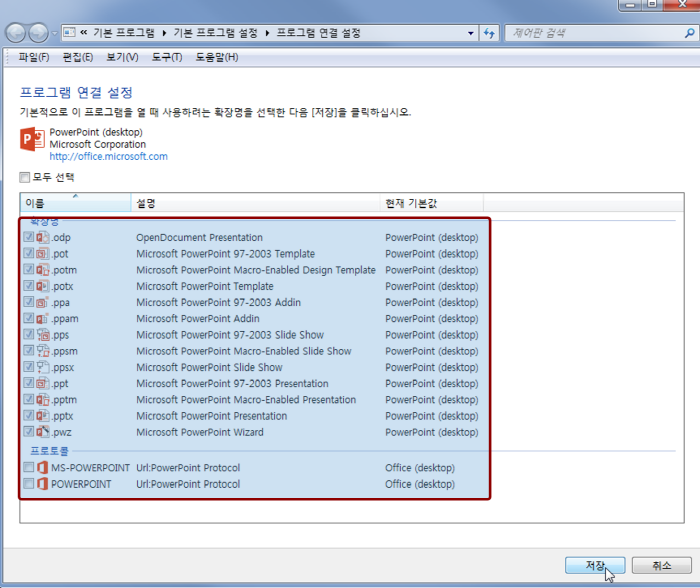The image size is (700, 588).
Task: Sort by the 현재 기본값 column header
Action: [x=431, y=203]
